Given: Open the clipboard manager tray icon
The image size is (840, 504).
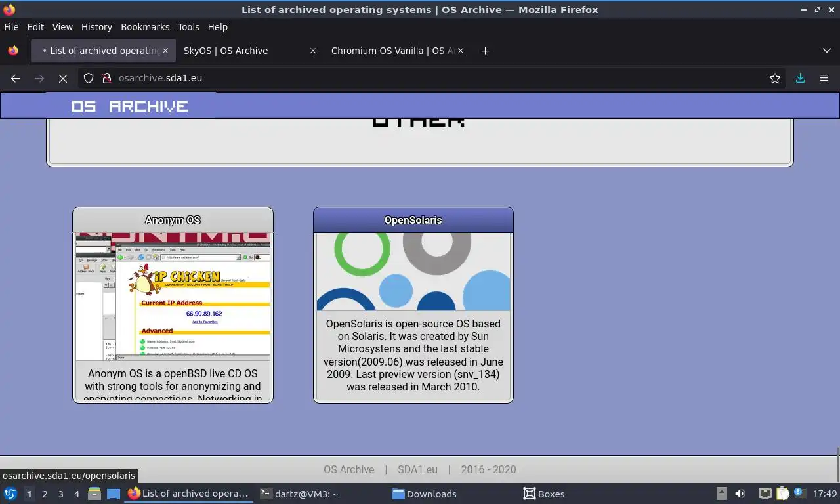Looking at the screenshot, I should [782, 493].
